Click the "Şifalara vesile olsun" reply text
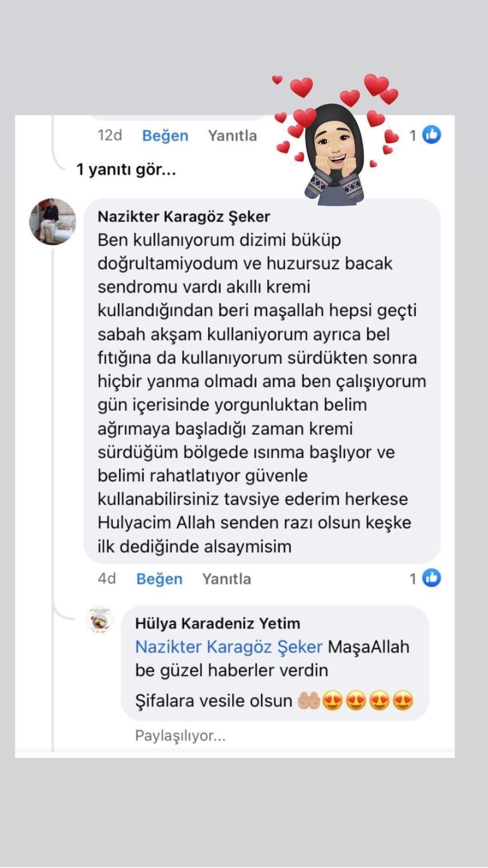488x868 pixels. pos(214,701)
